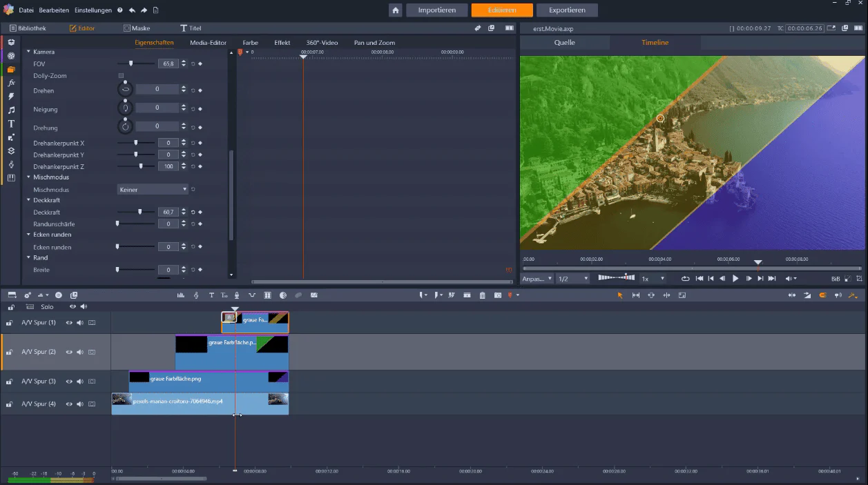Switch to the Pan und Zoom tab
Image resolution: width=868 pixels, height=485 pixels.
click(374, 43)
